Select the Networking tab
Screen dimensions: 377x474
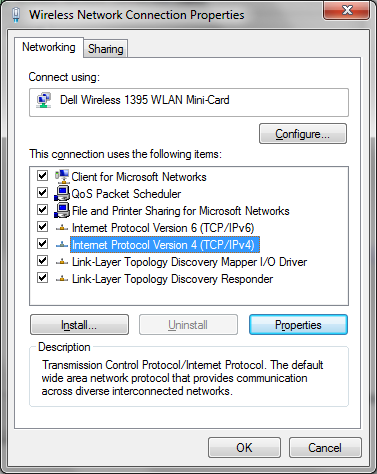tap(49, 47)
